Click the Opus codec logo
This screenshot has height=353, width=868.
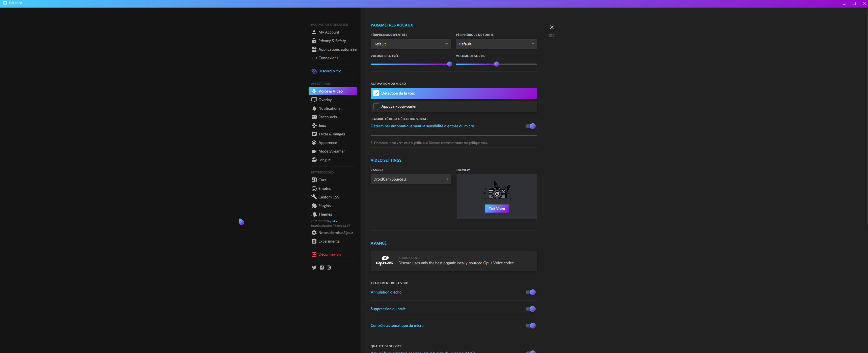tap(385, 261)
